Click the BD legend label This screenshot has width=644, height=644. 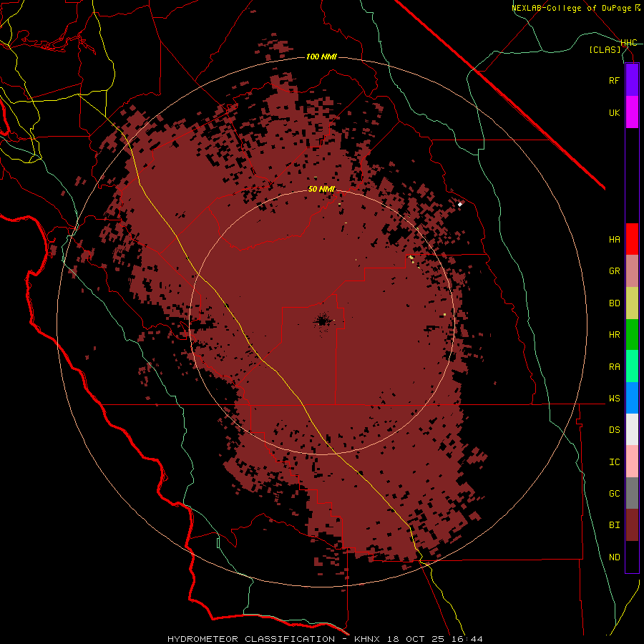614,303
